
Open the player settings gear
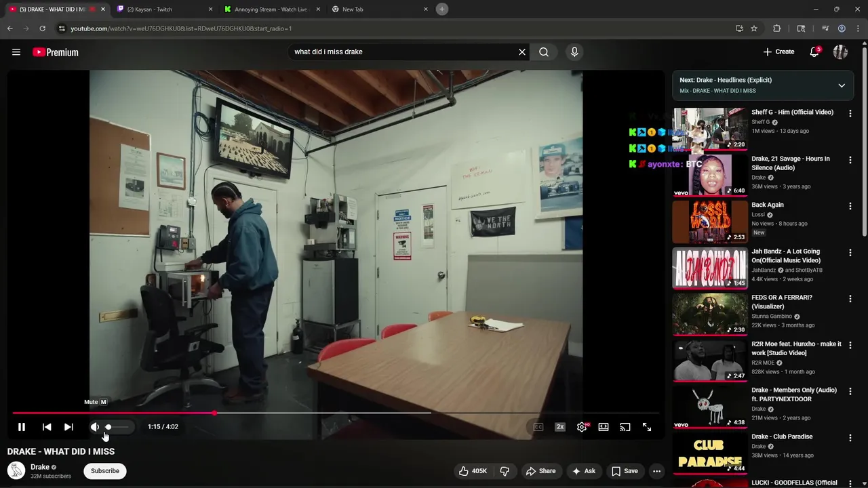(582, 427)
